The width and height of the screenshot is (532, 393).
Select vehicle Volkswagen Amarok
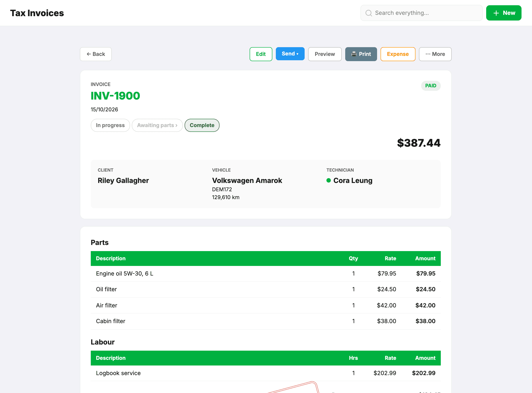247,180
